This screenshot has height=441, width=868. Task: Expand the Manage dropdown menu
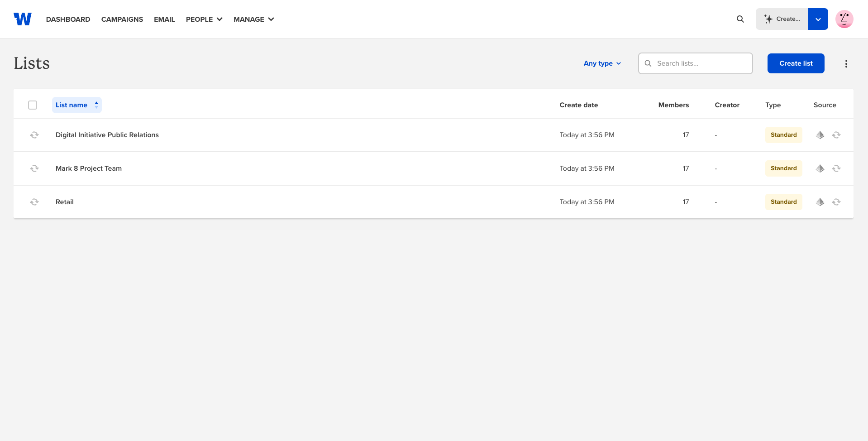253,19
